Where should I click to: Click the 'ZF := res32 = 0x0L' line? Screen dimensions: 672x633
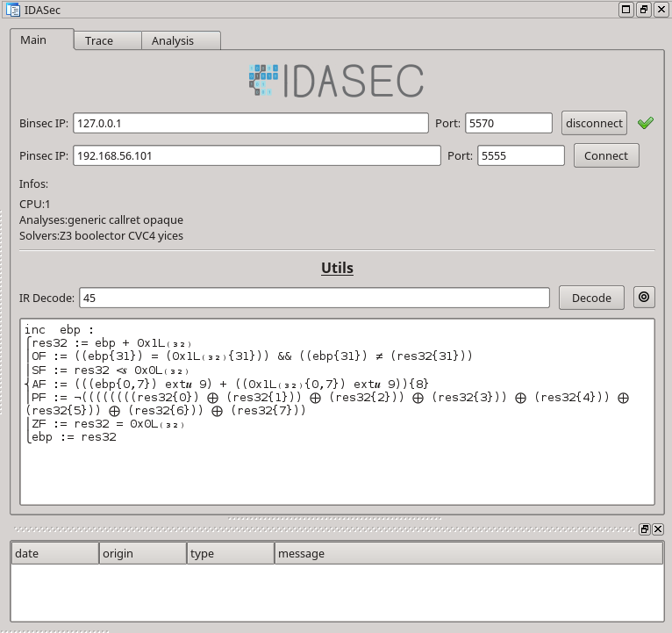108,424
